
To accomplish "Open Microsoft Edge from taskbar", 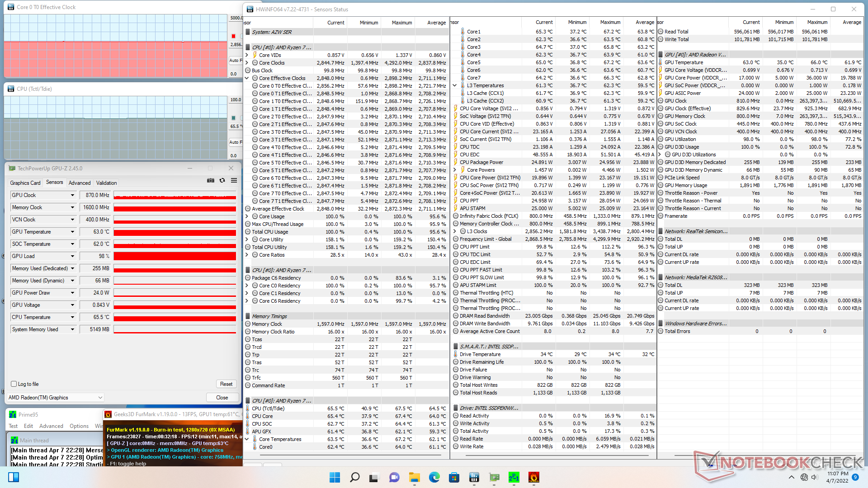I will coord(434,477).
